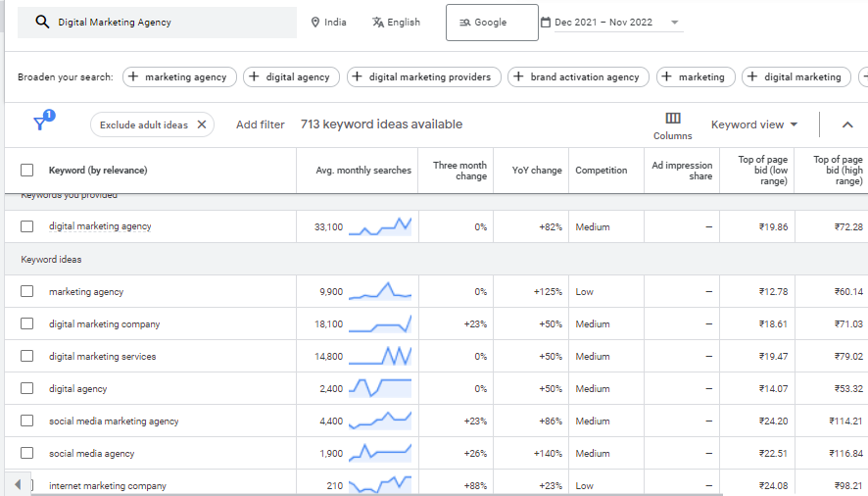Click the Add filter link
The height and width of the screenshot is (496, 868).
coord(261,124)
